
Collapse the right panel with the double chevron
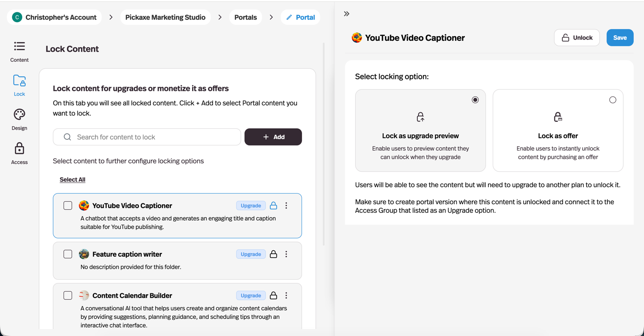346,13
